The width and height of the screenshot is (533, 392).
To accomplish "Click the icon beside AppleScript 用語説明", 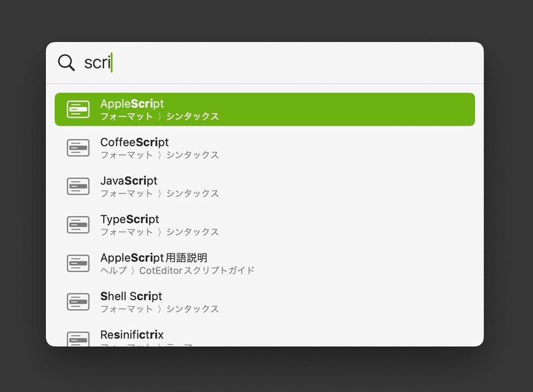I will click(78, 264).
